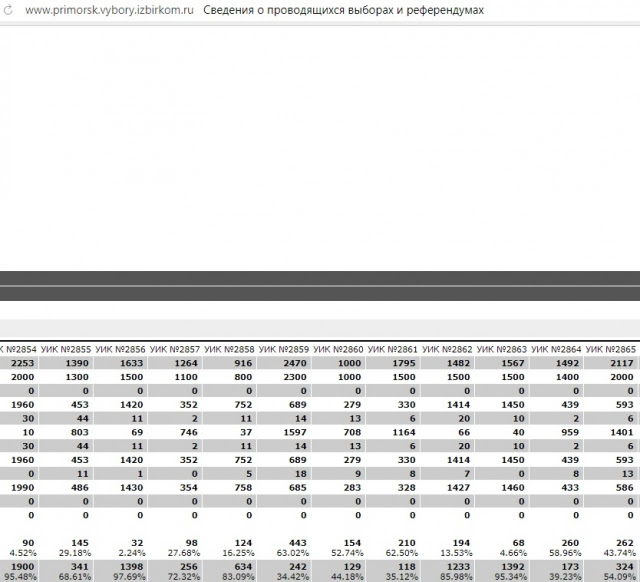Select column header УИК №2865

pos(611,349)
